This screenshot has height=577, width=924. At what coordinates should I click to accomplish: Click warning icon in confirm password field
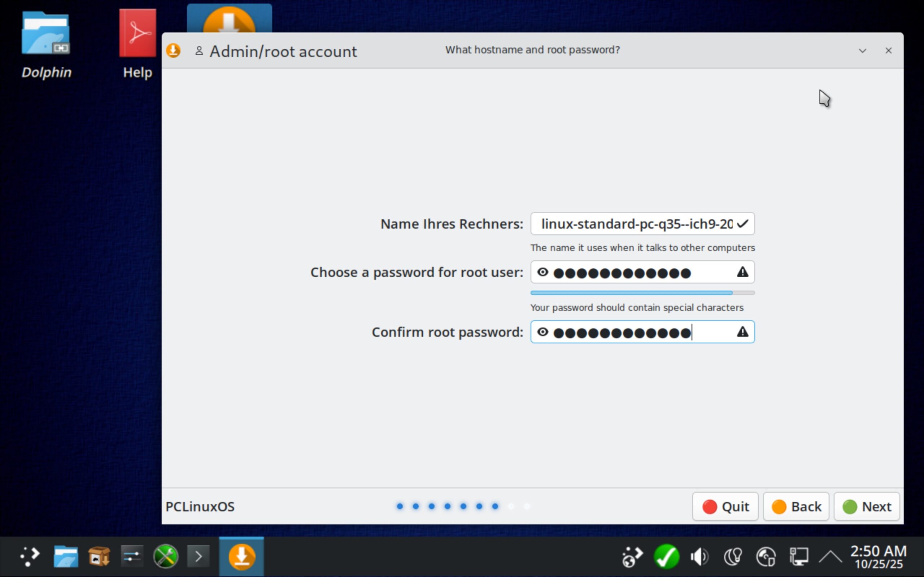[742, 332]
